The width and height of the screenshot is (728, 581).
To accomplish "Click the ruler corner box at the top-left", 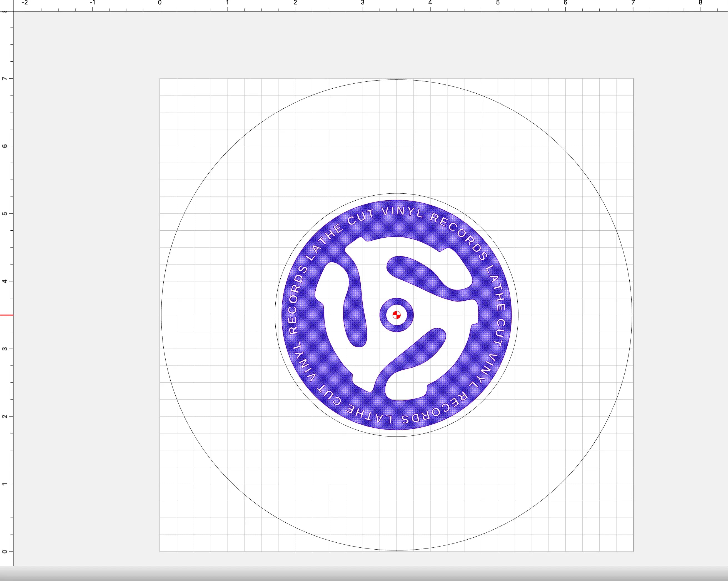I will (6, 5).
